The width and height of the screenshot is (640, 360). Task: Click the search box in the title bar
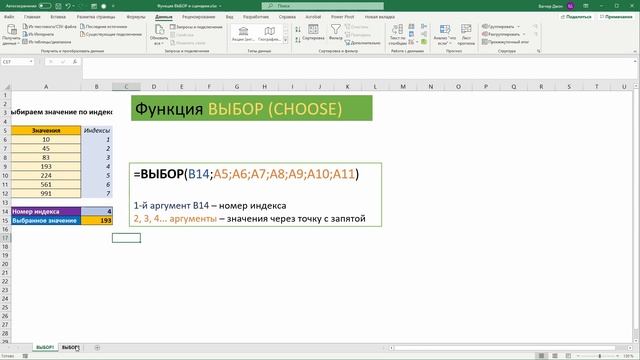[322, 6]
